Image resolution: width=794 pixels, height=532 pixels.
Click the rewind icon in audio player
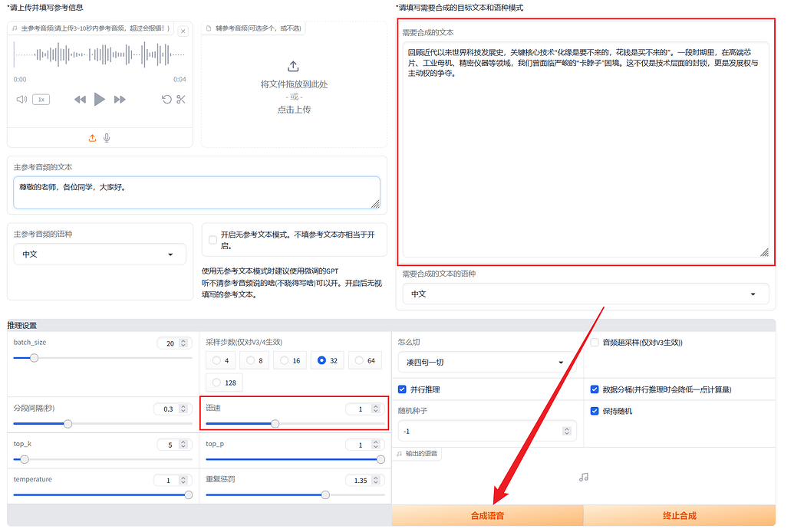(80, 100)
